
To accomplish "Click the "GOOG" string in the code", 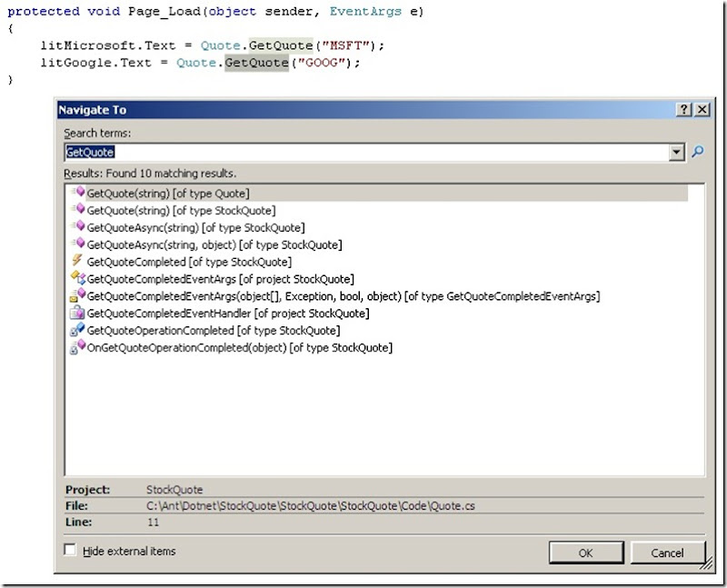I will click(322, 63).
